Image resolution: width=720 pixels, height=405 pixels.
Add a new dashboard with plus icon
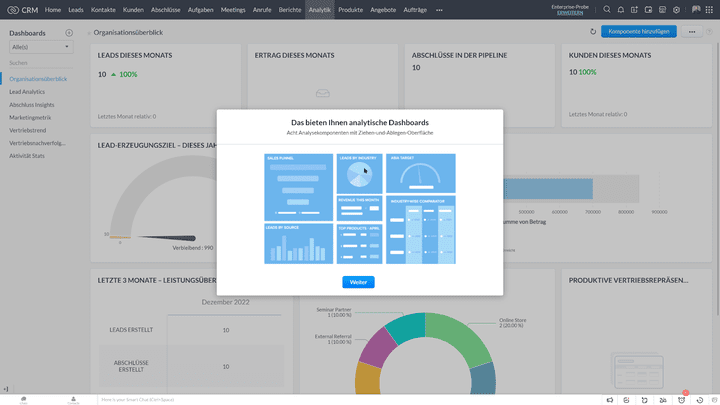tap(69, 33)
